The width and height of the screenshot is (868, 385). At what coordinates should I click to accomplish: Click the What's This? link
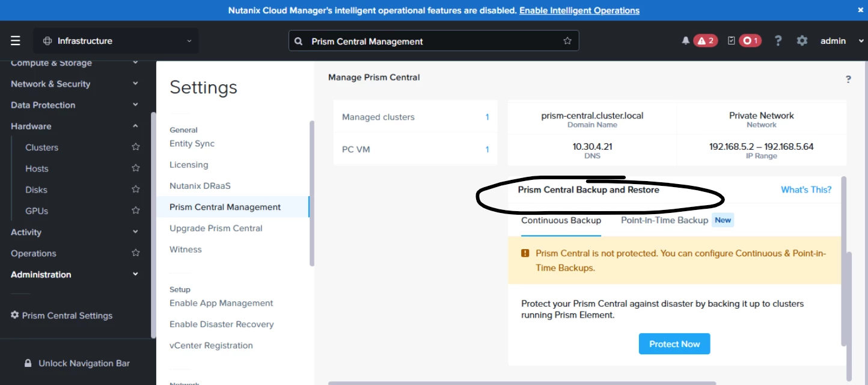(x=806, y=189)
